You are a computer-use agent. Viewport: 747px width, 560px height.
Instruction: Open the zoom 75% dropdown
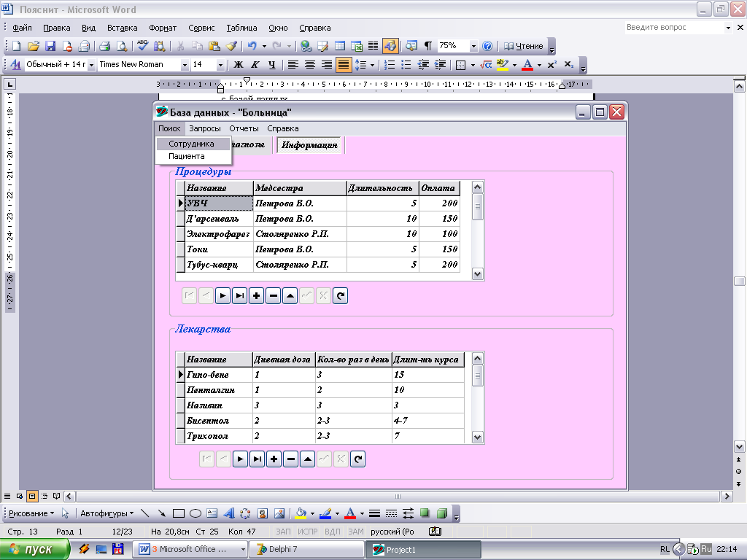[473, 46]
